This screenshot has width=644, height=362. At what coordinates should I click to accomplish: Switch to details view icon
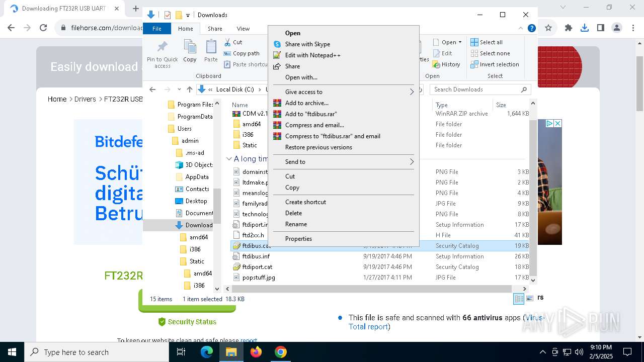(x=519, y=299)
